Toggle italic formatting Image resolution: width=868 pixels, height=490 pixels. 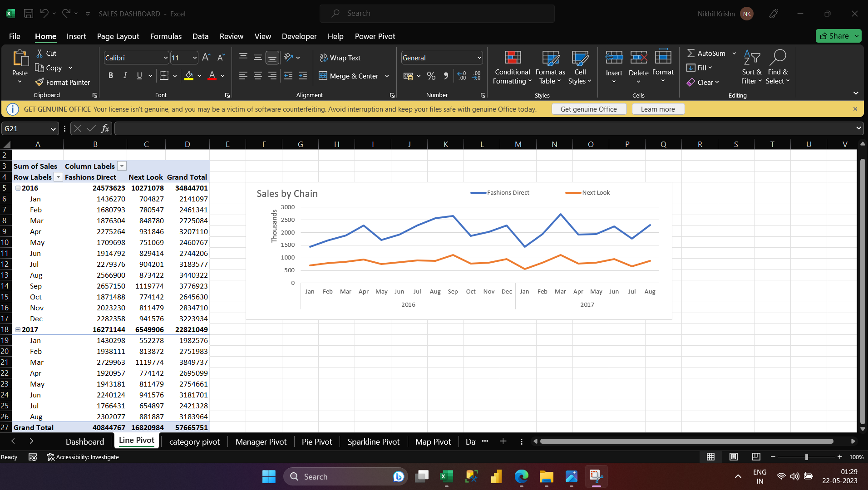pyautogui.click(x=125, y=76)
